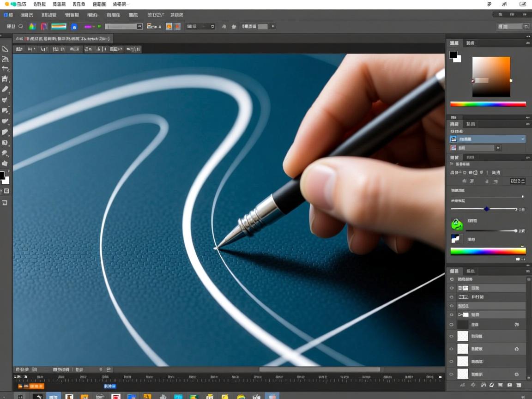Click the foreground black color swatch in left toolbar
The width and height of the screenshot is (532, 399).
(x=2, y=175)
